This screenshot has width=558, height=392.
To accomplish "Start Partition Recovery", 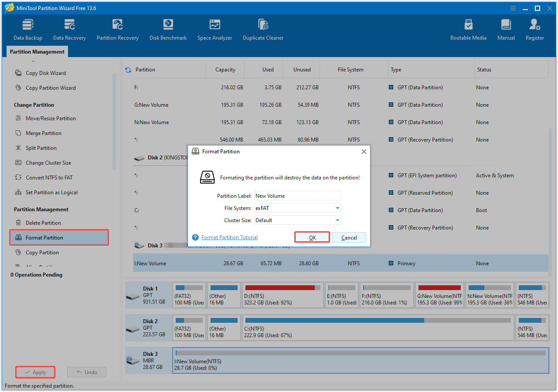I will (x=117, y=29).
